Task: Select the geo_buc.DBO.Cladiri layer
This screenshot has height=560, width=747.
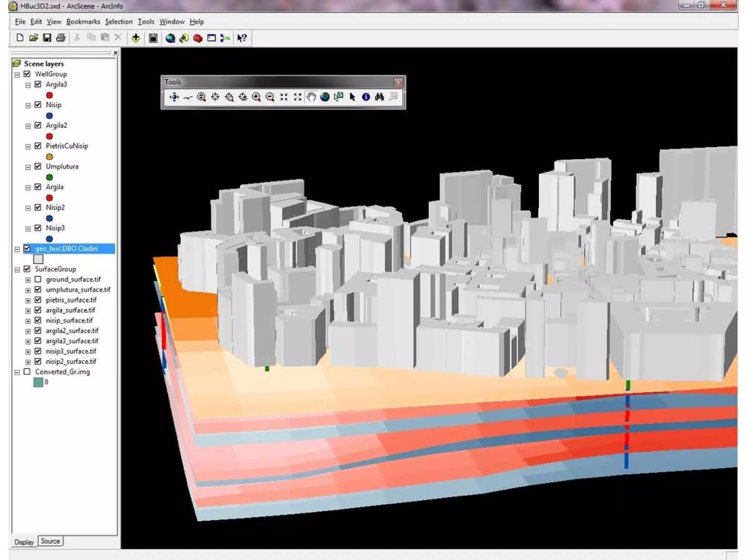Action: pos(66,249)
